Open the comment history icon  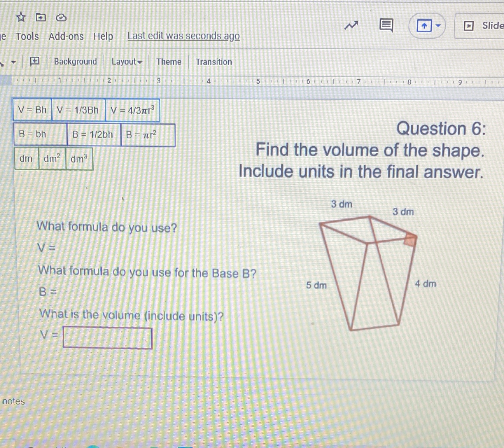click(x=386, y=25)
